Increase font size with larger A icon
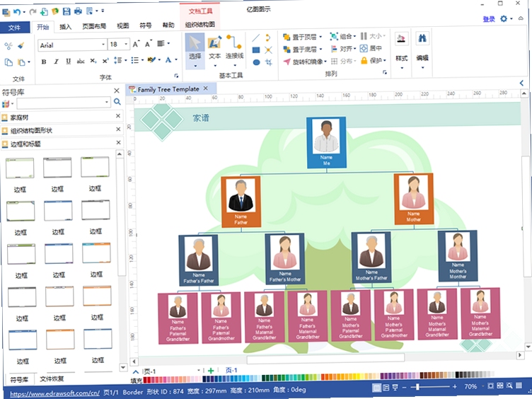The height and width of the screenshot is (399, 532). pos(136,44)
